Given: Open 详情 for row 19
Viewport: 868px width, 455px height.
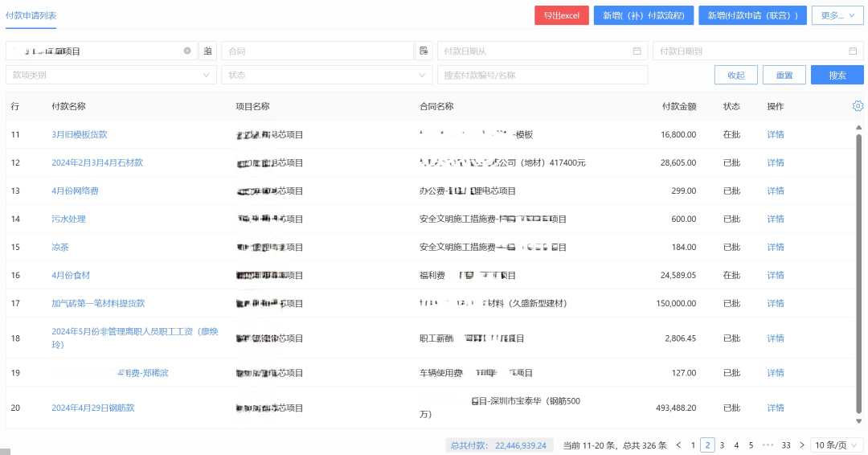Looking at the screenshot, I should tap(775, 373).
